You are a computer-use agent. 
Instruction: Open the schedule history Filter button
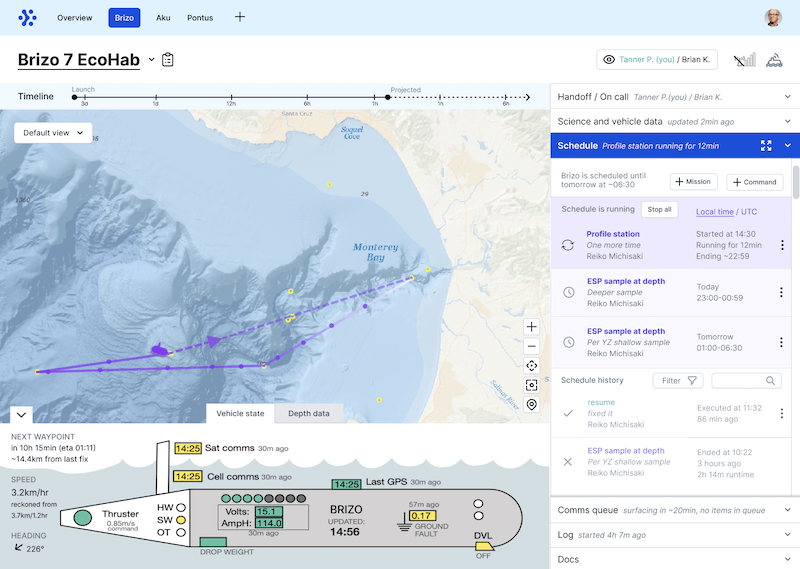click(678, 380)
